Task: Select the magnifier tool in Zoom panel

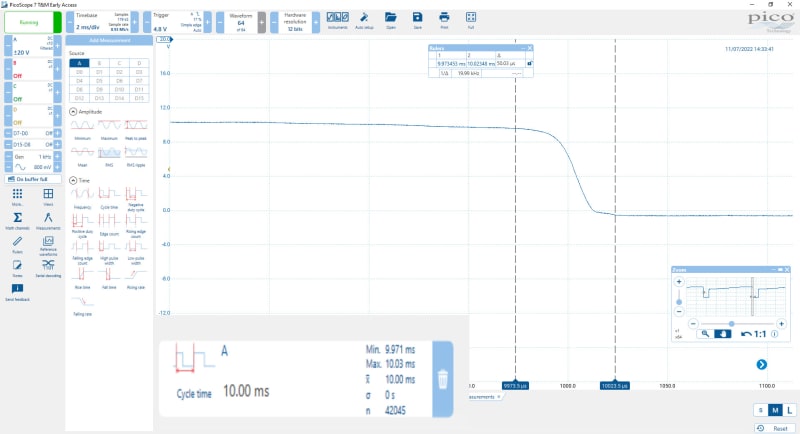Action: click(x=705, y=334)
